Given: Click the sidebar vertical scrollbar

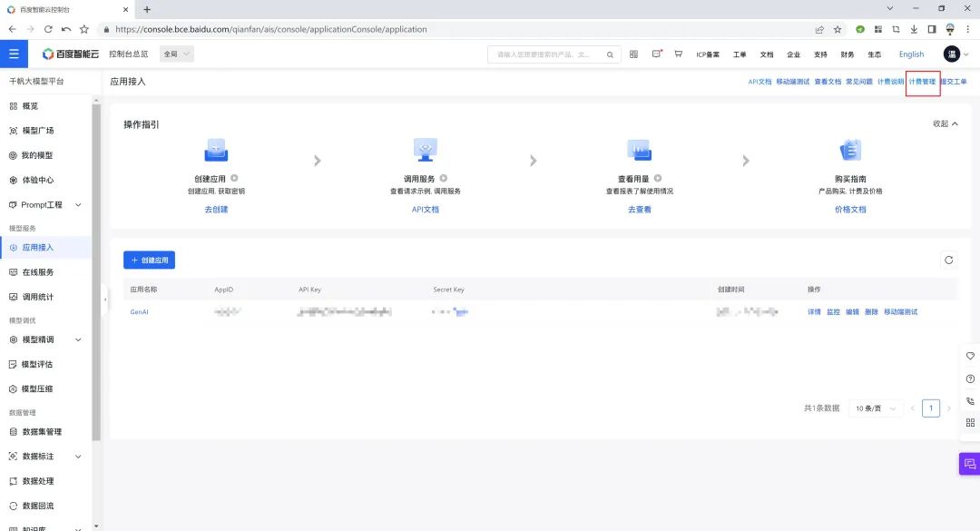Looking at the screenshot, I should (x=96, y=272).
